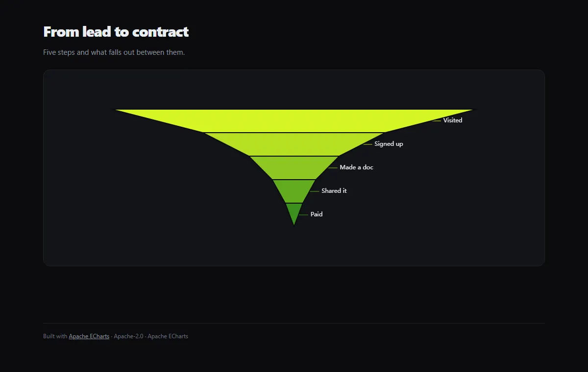Click the Paid label text
The image size is (588, 372).
tap(317, 214)
